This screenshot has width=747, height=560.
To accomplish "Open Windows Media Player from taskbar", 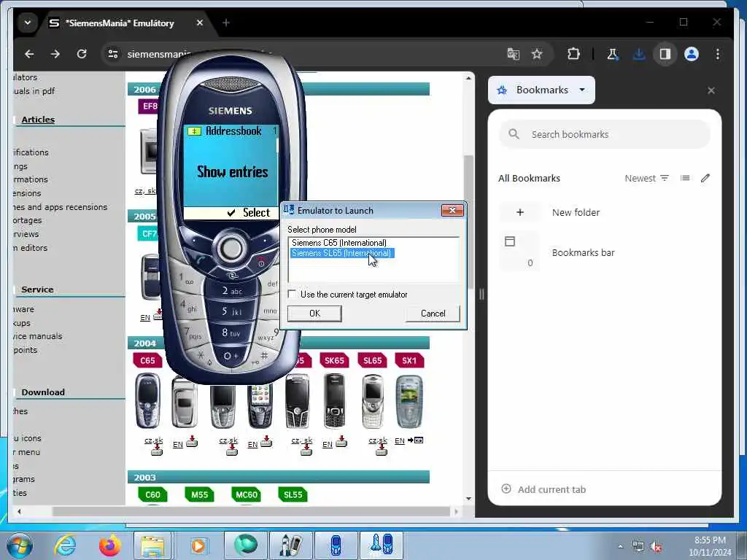I will (198, 545).
